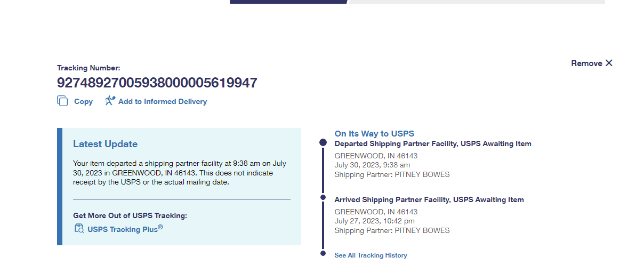The height and width of the screenshot is (273, 644).
Task: Click the timeline dot beside See All Tracking History
Action: tap(323, 253)
